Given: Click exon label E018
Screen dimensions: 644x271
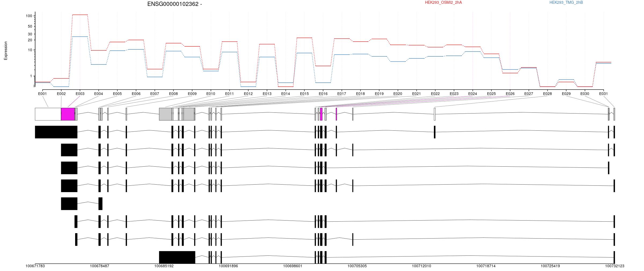Looking at the screenshot, I should point(360,94).
